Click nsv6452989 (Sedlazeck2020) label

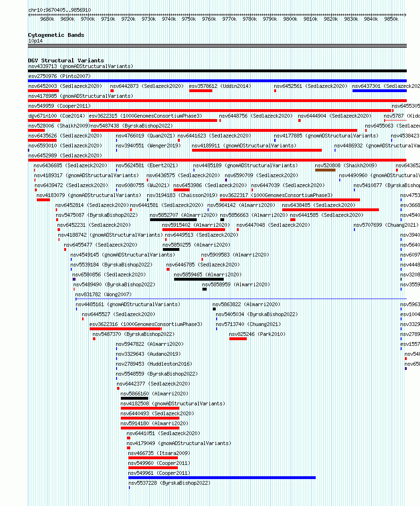point(65,155)
